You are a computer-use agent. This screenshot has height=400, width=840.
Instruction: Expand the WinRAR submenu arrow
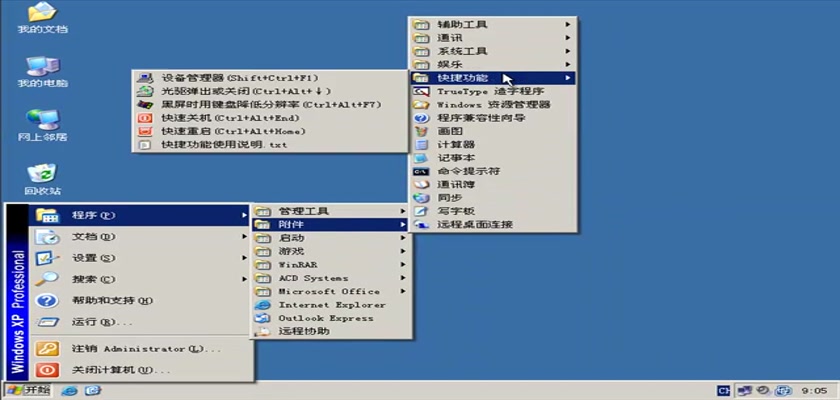pyautogui.click(x=402, y=265)
